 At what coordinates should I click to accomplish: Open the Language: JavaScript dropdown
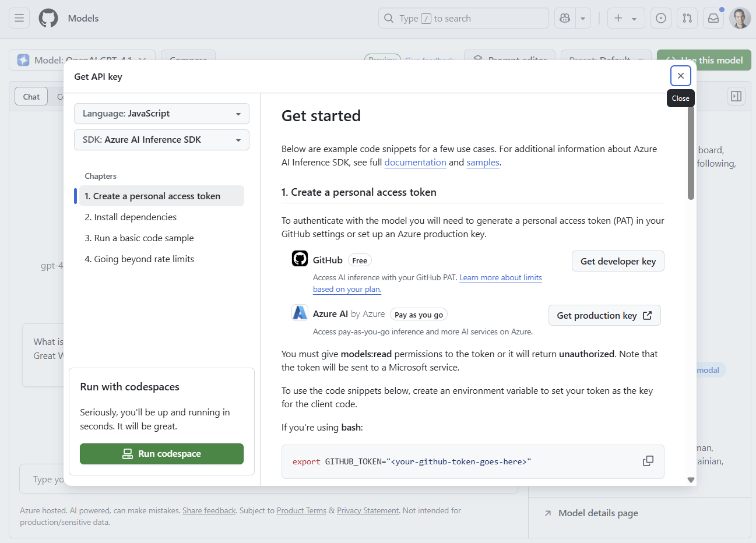(x=161, y=114)
